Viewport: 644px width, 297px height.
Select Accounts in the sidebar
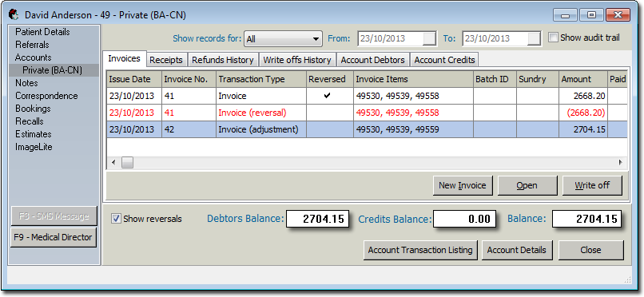[34, 57]
